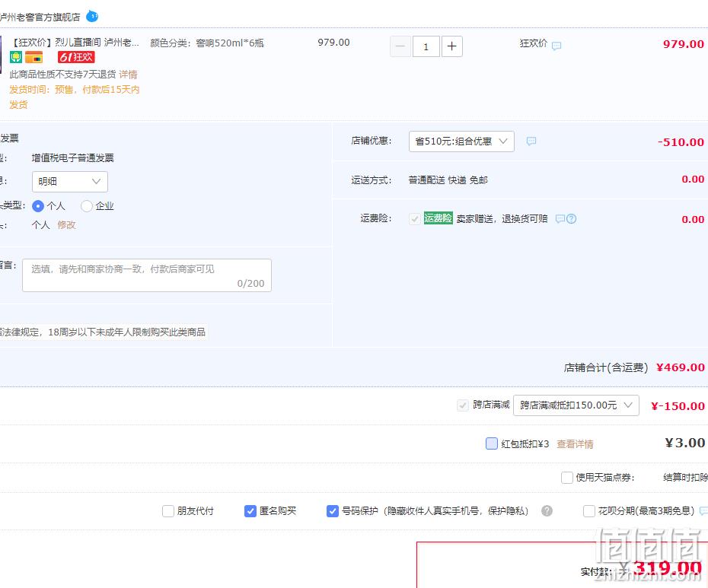Select the 企业 radio button
This screenshot has width=708, height=588.
coord(86,206)
